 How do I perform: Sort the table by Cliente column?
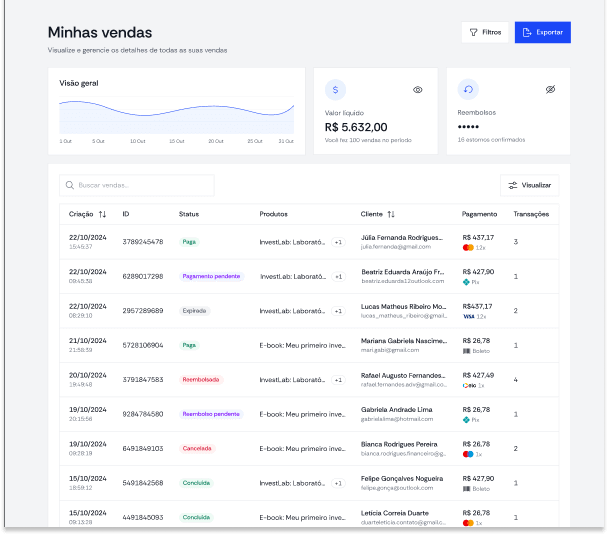click(x=391, y=214)
